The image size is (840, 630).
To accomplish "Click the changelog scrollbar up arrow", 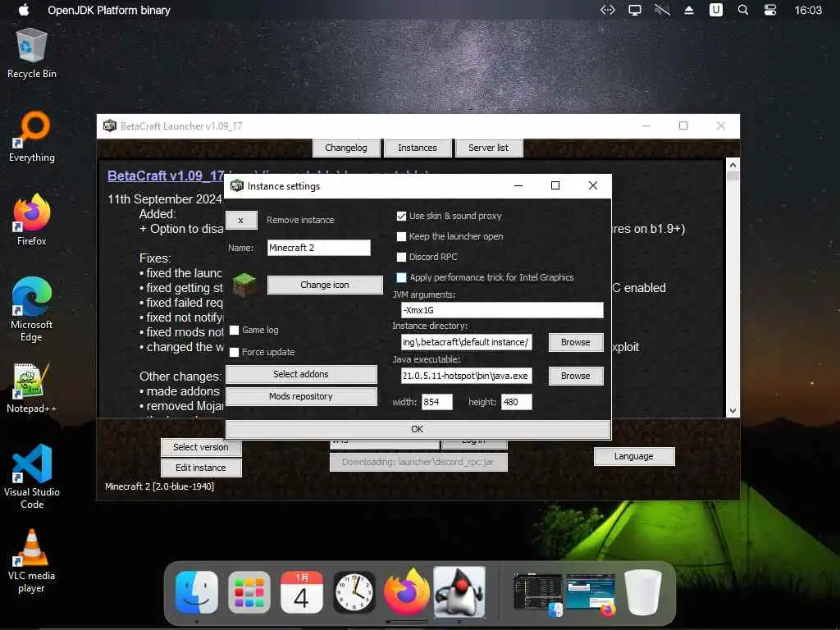I will [x=733, y=165].
